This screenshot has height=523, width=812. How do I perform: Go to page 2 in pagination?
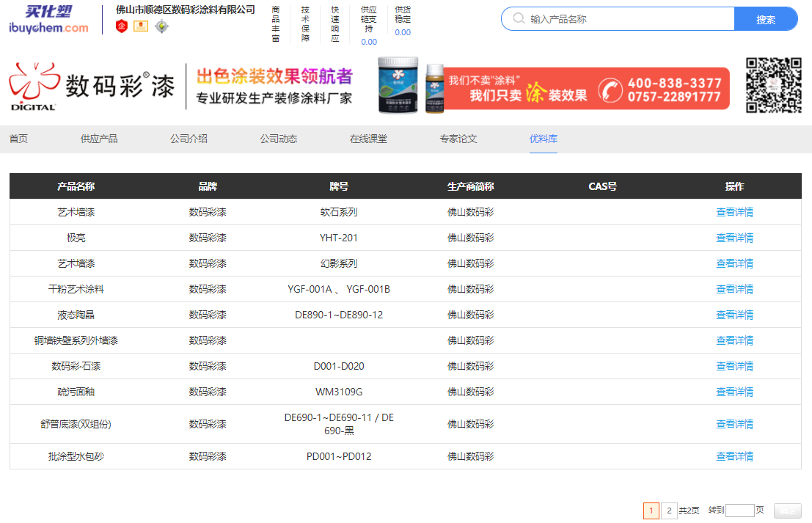tap(669, 511)
